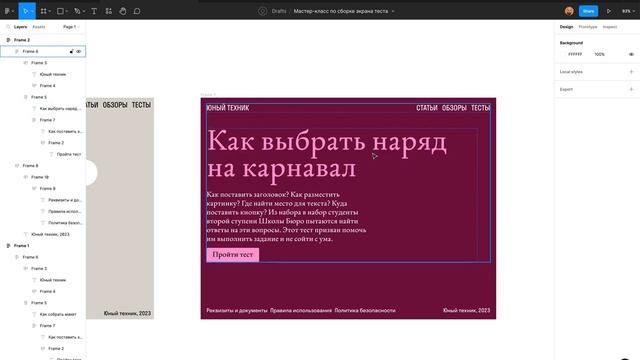Click the layers panel search icon
Screen dimensions: 640x360
coord(8,27)
